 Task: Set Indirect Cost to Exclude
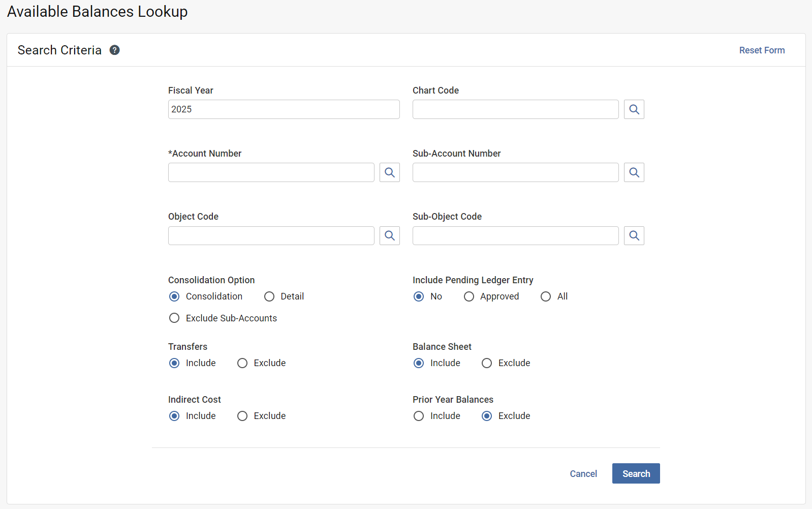tap(242, 416)
